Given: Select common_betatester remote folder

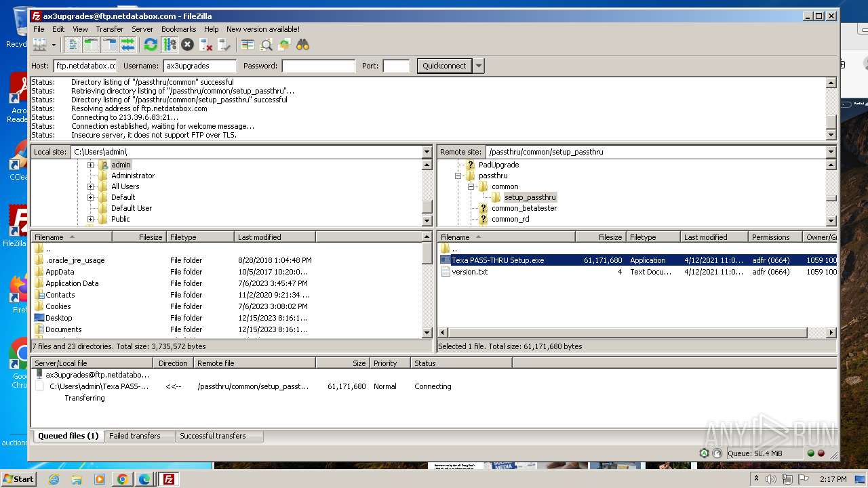Looking at the screenshot, I should 524,208.
